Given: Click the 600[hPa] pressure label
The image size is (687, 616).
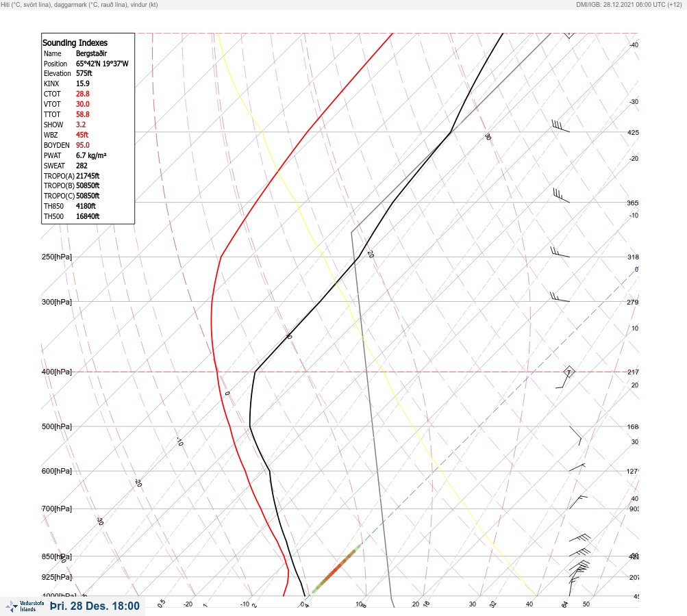Looking at the screenshot, I should (x=57, y=471).
